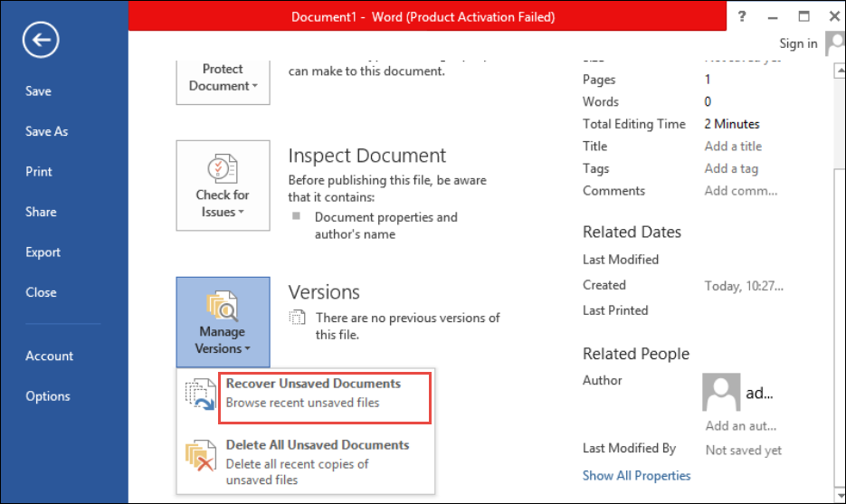Click the author avatar picture
This screenshot has height=504, width=846.
point(721,393)
